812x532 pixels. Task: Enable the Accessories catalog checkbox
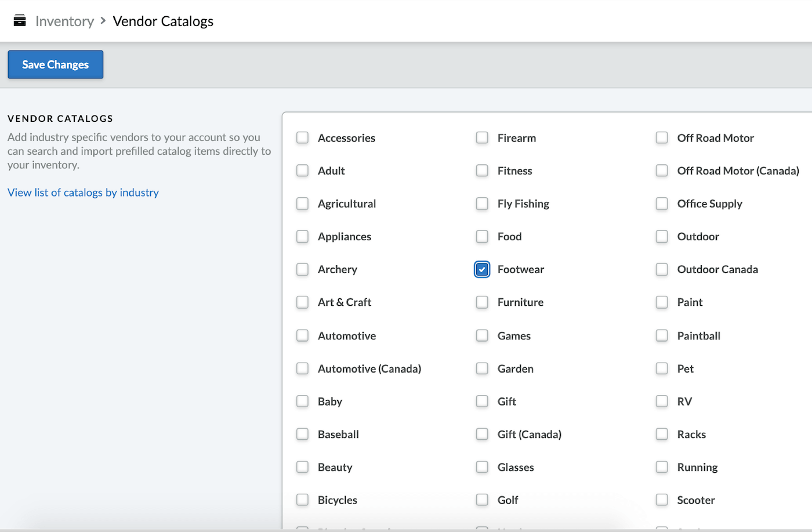pos(302,137)
